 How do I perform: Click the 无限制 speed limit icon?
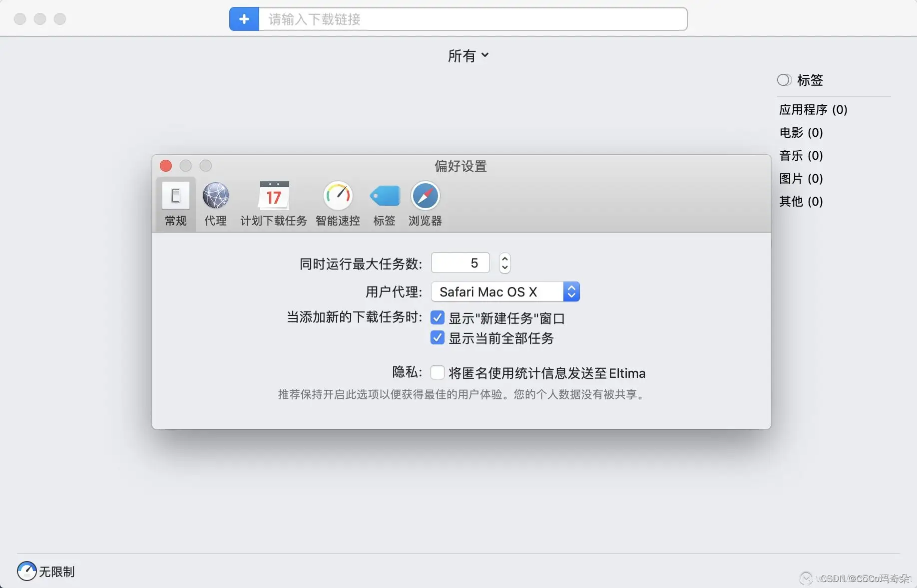coord(26,571)
